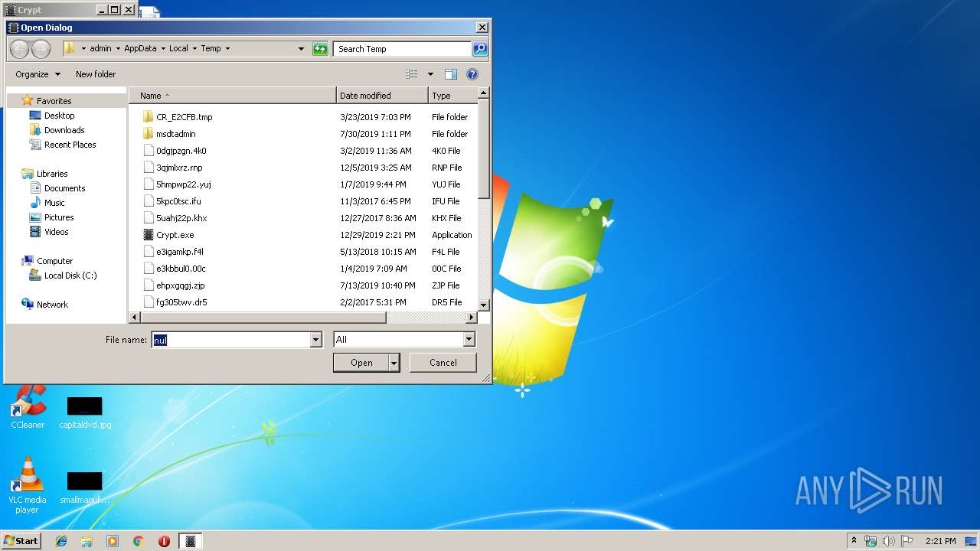Click the AppData breadcrumb segment
Viewport: 980px width, 551px height.
pos(140,48)
